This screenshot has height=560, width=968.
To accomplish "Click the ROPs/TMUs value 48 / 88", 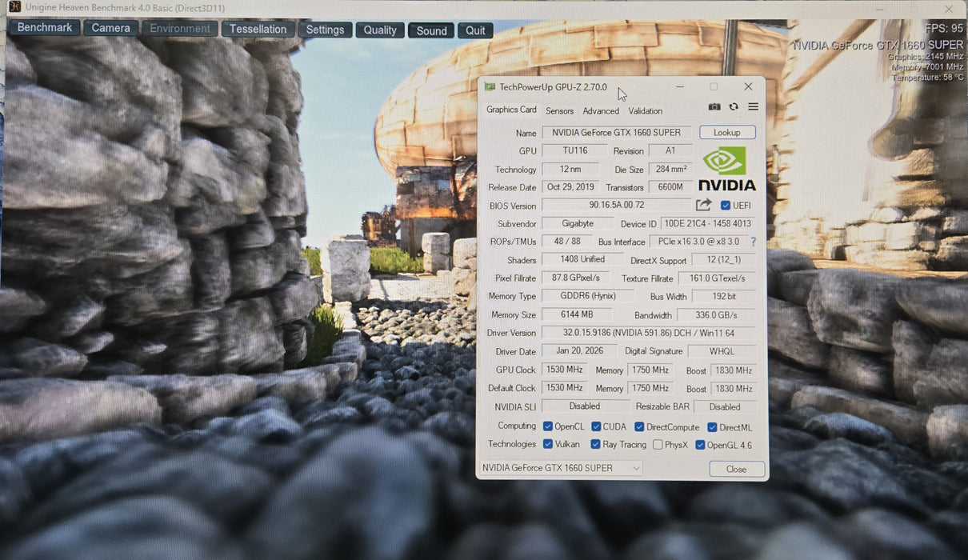I will [x=566, y=242].
